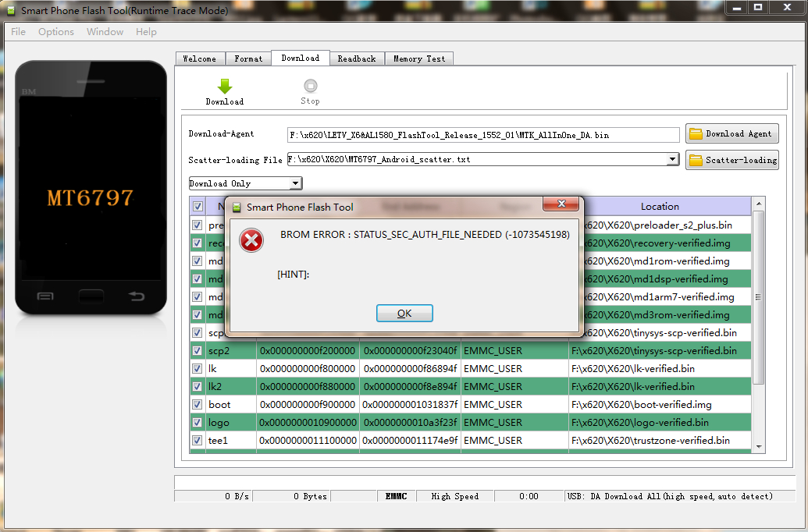Viewport: 808px width, 532px height.
Task: Confirm the BROM error with OK
Action: click(x=404, y=313)
